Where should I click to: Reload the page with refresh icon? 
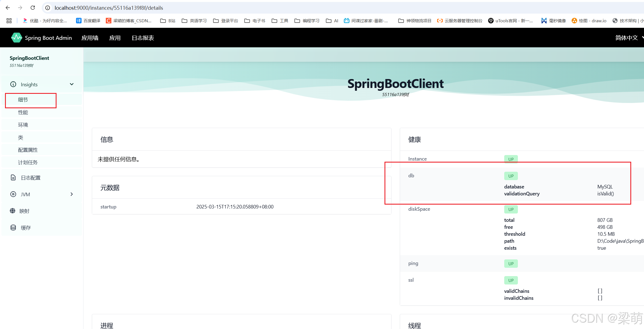[33, 8]
